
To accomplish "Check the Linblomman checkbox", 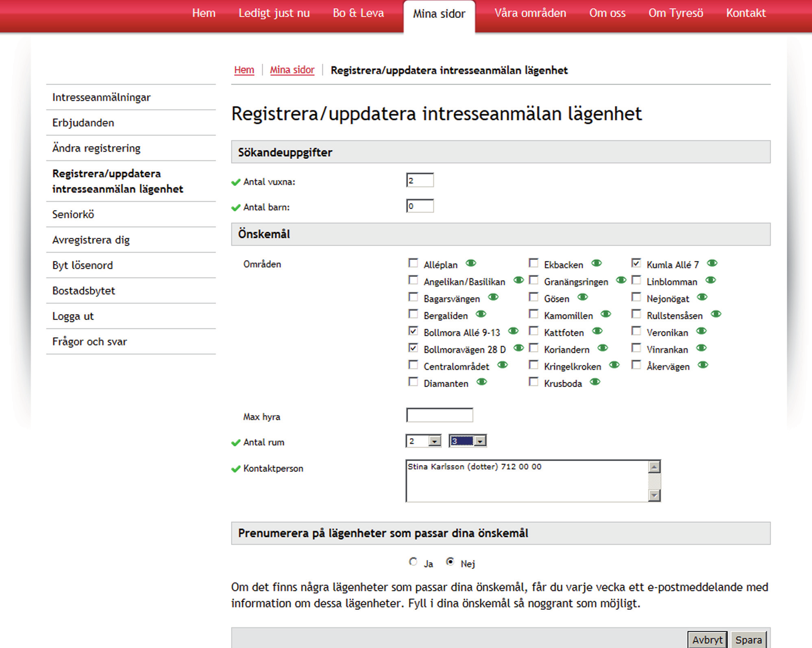I will (x=636, y=281).
